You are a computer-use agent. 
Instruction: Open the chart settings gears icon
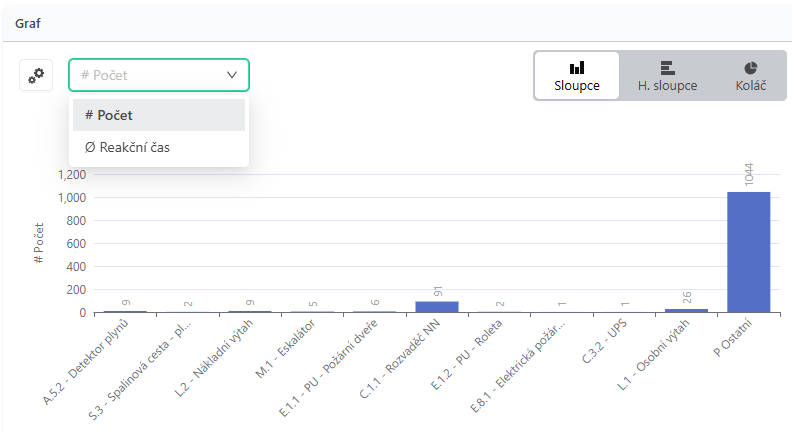point(36,76)
